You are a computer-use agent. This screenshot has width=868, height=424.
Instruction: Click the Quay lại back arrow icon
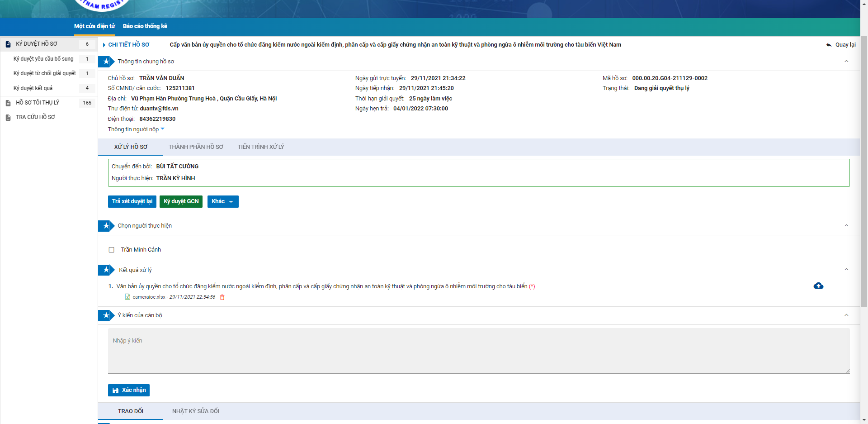pos(829,45)
